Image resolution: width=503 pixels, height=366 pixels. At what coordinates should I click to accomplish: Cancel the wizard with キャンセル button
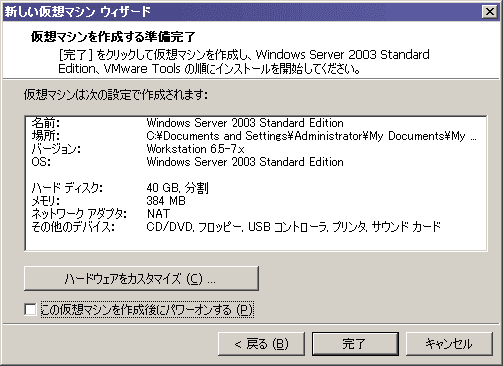[449, 344]
